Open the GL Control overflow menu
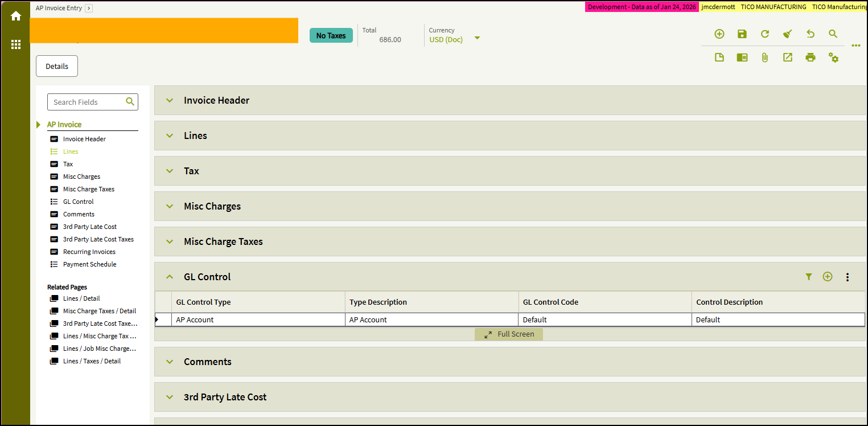868x426 pixels. pos(848,277)
